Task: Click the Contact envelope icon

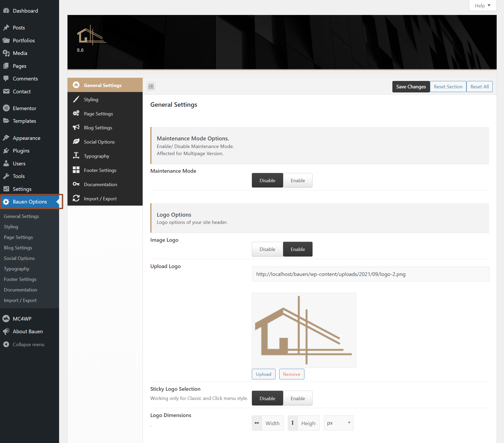Action: tap(6, 91)
